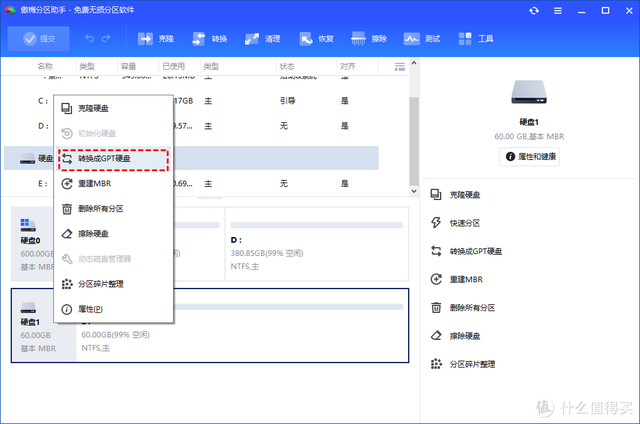The width and height of the screenshot is (640, 424).
Task: Click the 状态 column header
Action: pyautogui.click(x=287, y=66)
